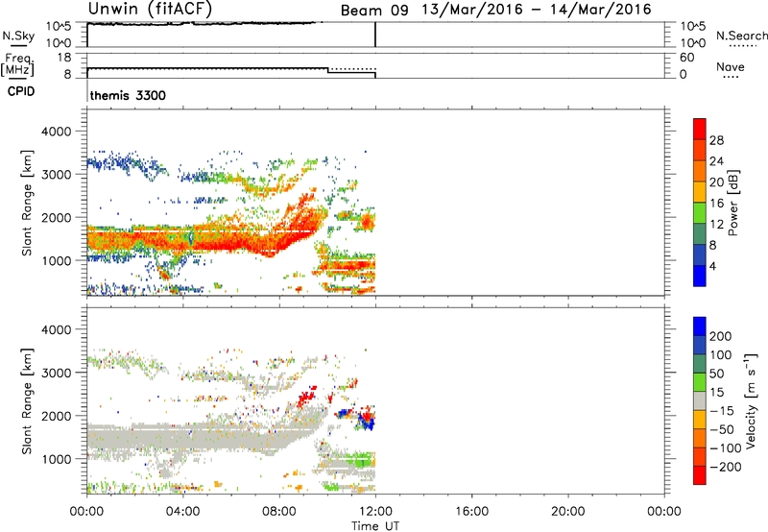Screen dimensions: 768x532
Task: Click the date range '13/Mar/2016 – 14/Mar/2016'
Action: (537, 10)
